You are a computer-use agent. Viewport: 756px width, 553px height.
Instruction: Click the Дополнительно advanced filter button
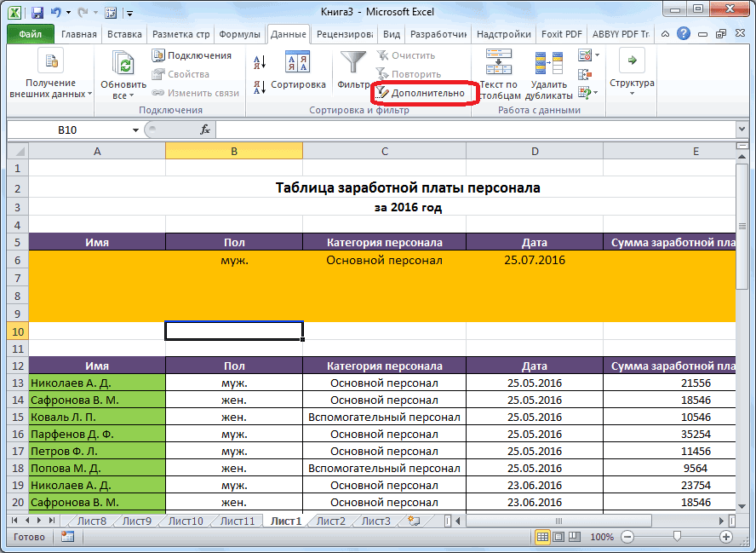(x=421, y=92)
